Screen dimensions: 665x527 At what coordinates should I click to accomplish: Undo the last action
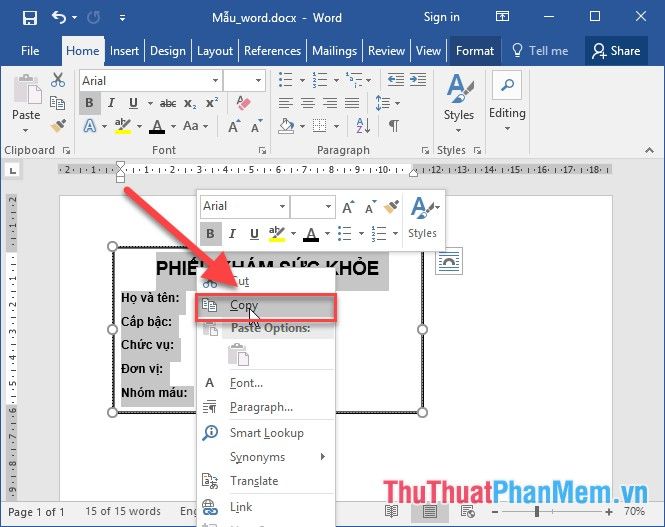tap(59, 17)
